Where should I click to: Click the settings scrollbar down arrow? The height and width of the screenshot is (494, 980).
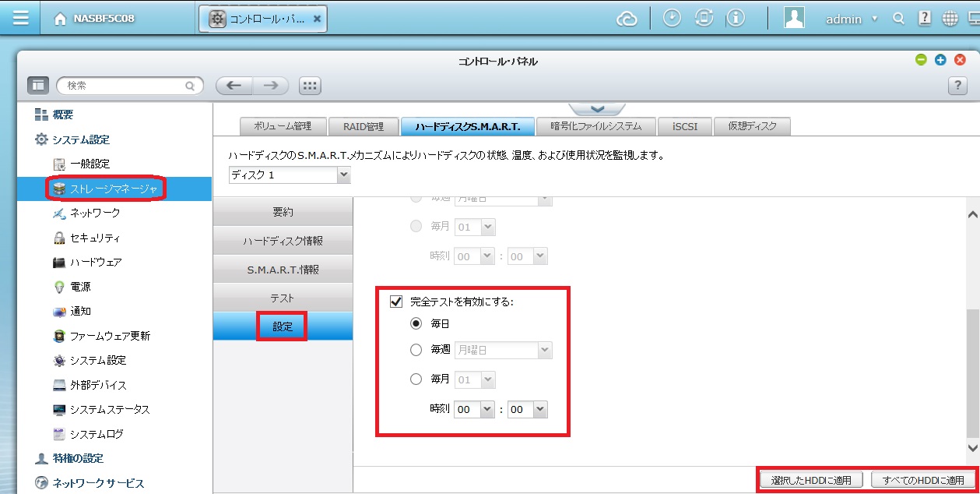973,448
